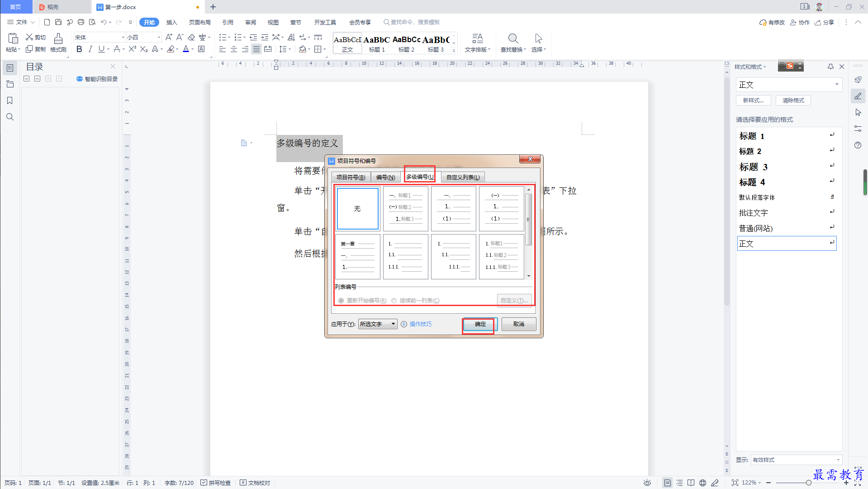Open the 插入 ribbon tab
This screenshot has height=489, width=868.
pos(171,22)
